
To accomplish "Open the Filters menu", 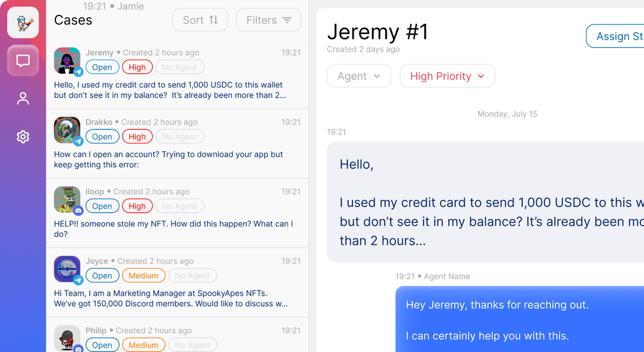I will click(268, 20).
